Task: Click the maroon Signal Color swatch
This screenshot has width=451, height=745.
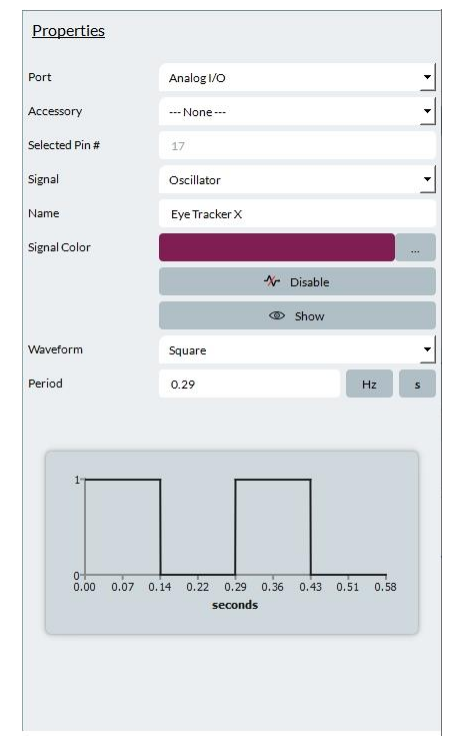Action: (277, 247)
